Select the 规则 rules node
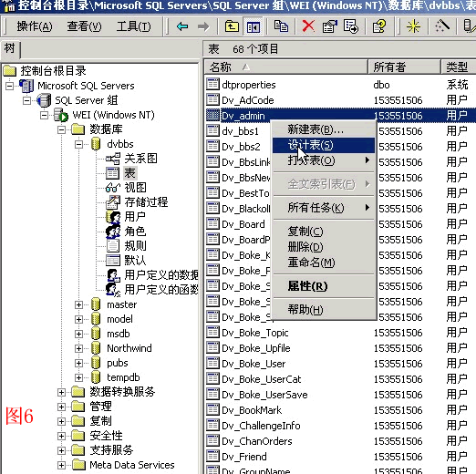The image size is (476, 474). 135,246
